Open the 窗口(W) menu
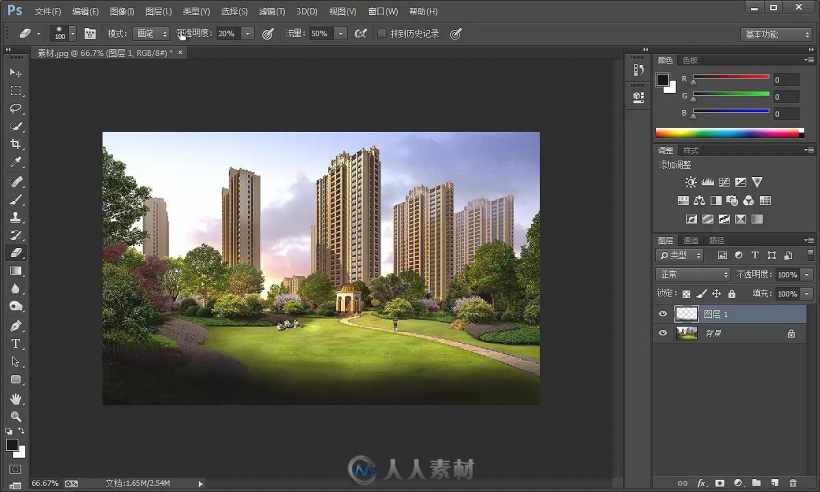820x492 pixels. coord(383,11)
